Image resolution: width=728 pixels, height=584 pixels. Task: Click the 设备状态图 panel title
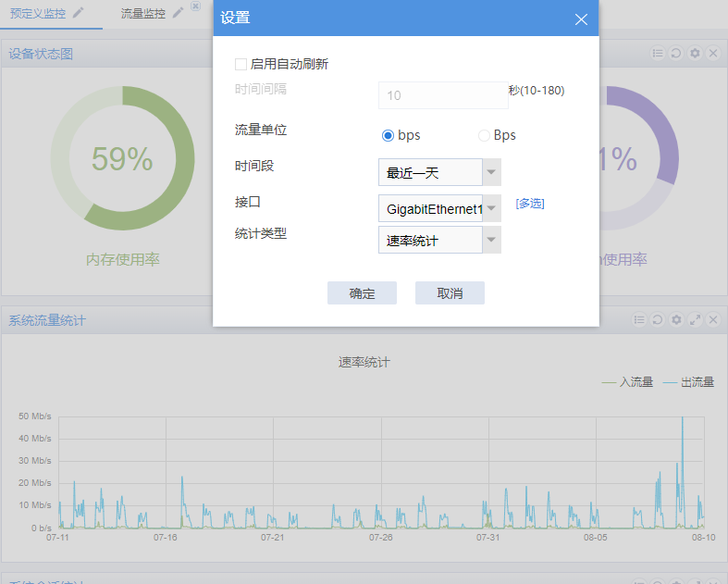41,54
